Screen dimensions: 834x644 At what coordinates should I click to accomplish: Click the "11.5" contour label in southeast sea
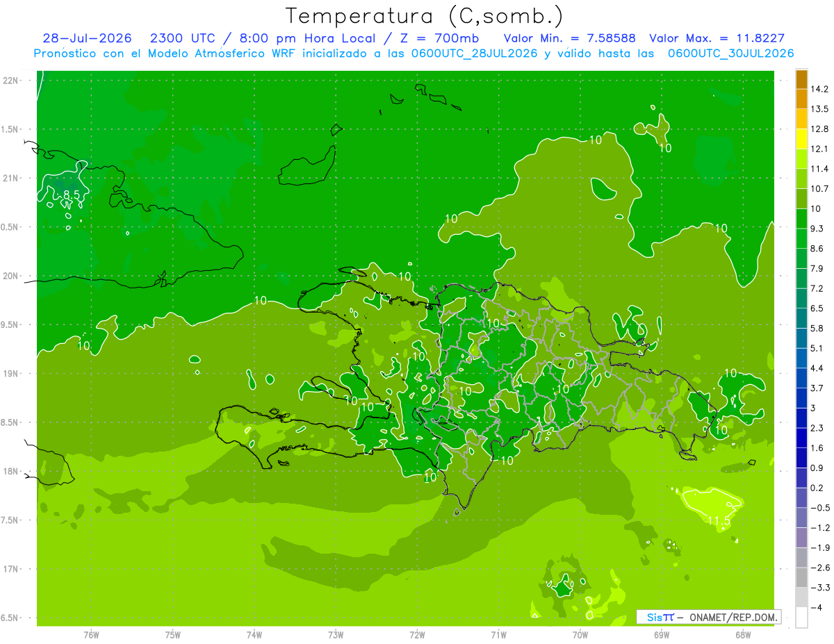[718, 520]
